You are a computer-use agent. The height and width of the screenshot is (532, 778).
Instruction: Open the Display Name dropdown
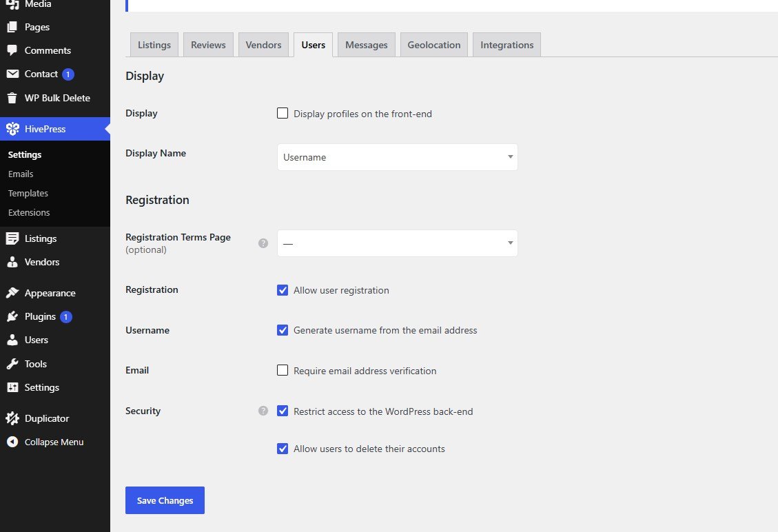tap(398, 157)
